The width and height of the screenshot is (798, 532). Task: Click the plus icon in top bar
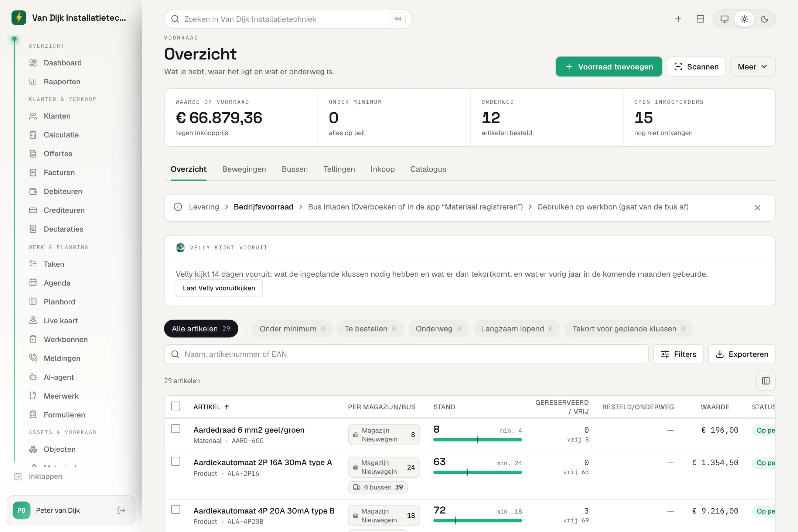(678, 19)
